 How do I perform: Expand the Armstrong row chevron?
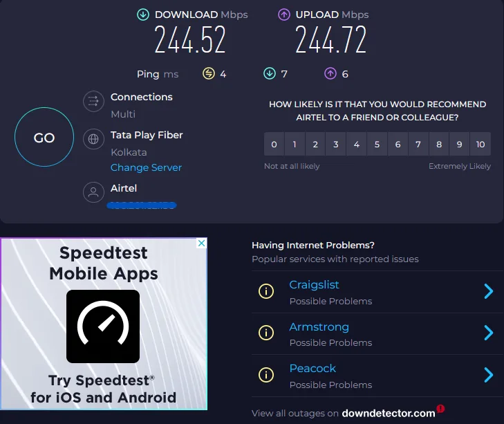(x=489, y=333)
